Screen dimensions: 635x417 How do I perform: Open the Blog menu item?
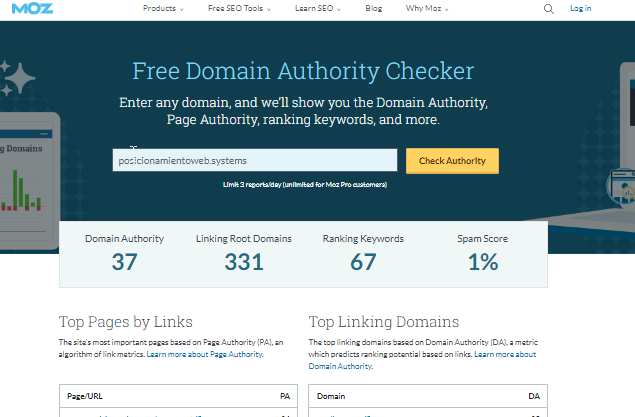tap(373, 9)
